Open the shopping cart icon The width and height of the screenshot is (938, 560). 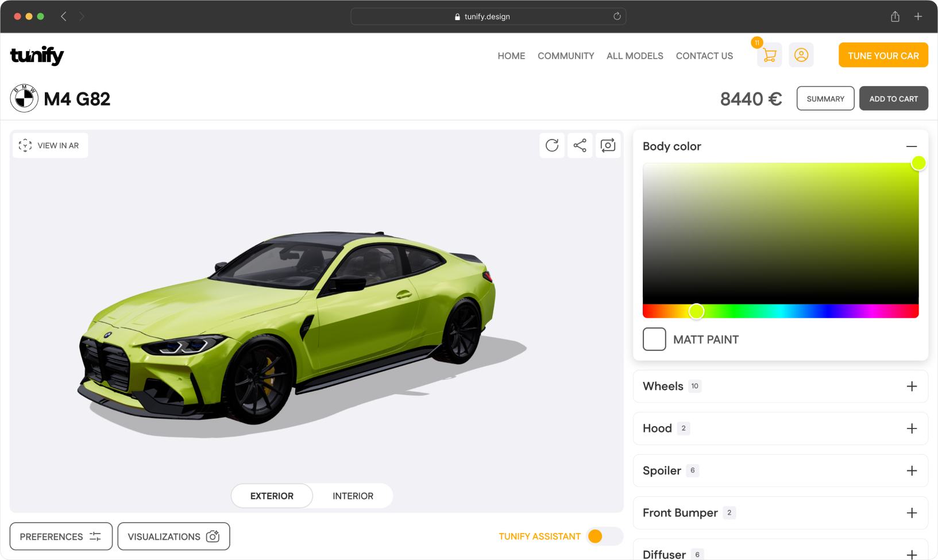point(769,56)
